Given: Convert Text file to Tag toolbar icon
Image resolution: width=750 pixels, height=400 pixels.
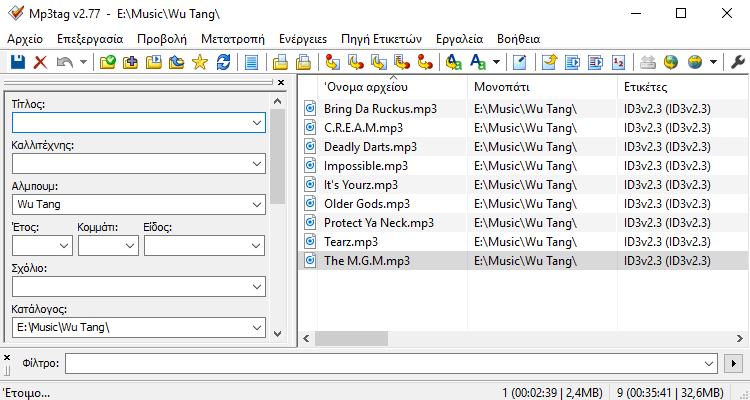Looking at the screenshot, I should click(x=402, y=62).
